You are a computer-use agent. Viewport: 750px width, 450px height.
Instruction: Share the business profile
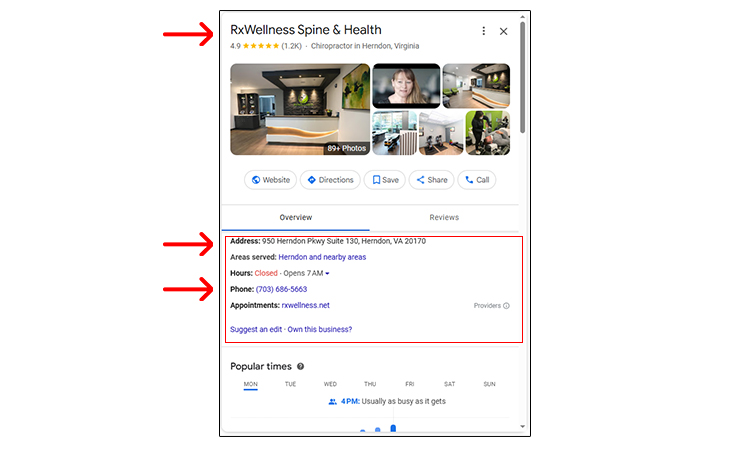tap(432, 180)
